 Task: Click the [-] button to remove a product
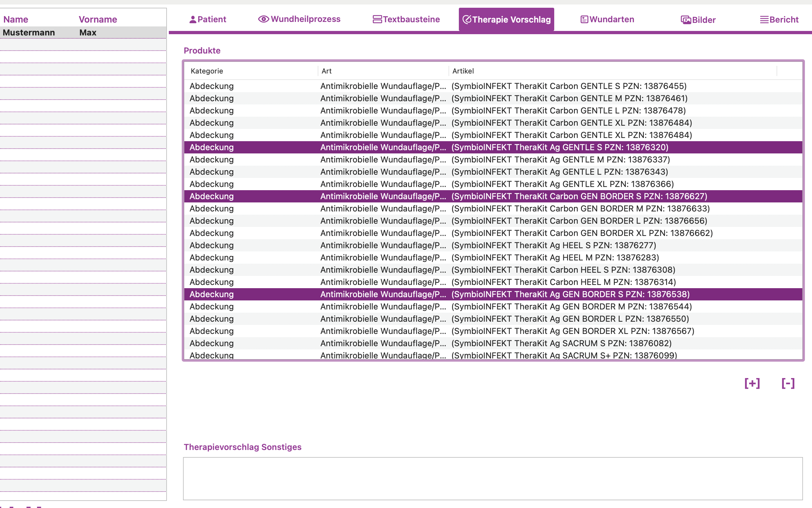click(x=788, y=383)
